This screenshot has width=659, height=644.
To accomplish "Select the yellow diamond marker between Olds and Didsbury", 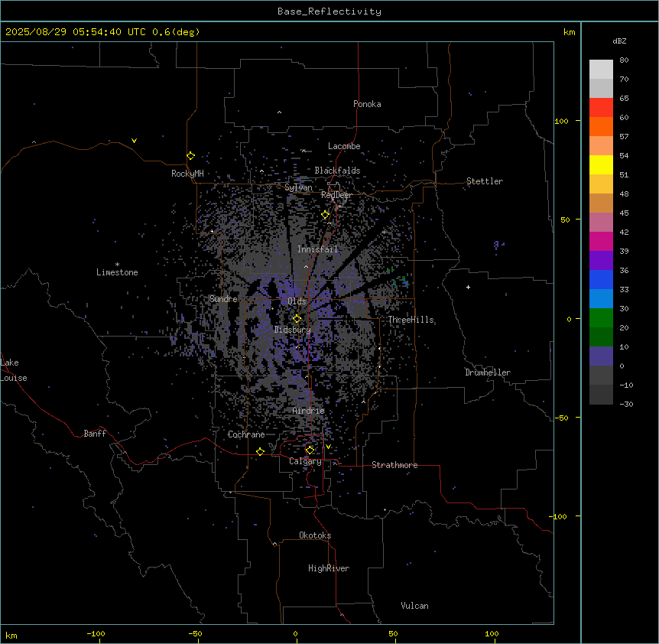I will click(297, 319).
